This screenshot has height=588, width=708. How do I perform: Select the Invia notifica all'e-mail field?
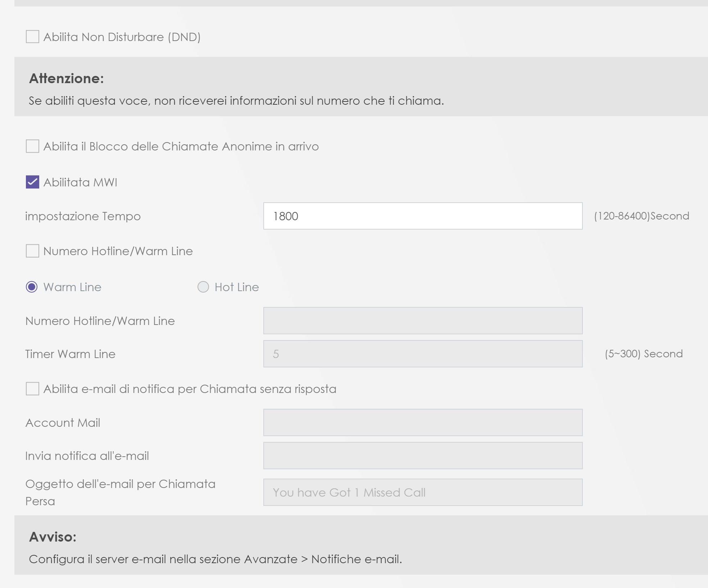tap(423, 456)
